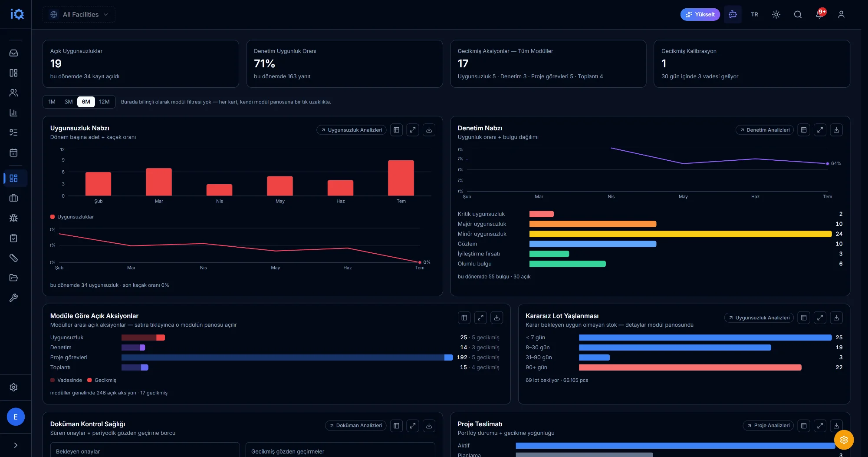
Task: Open the bug icon in sidebar
Action: click(13, 218)
